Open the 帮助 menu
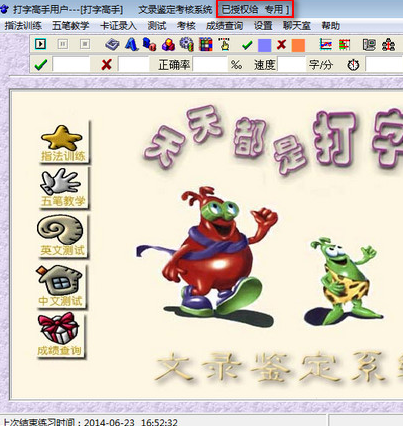The height and width of the screenshot is (426, 403). 331,26
